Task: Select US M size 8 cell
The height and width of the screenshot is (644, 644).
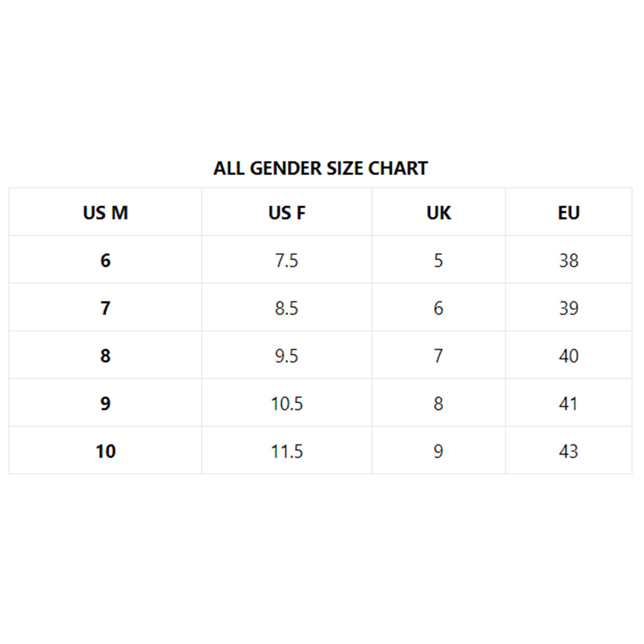Action: point(105,355)
